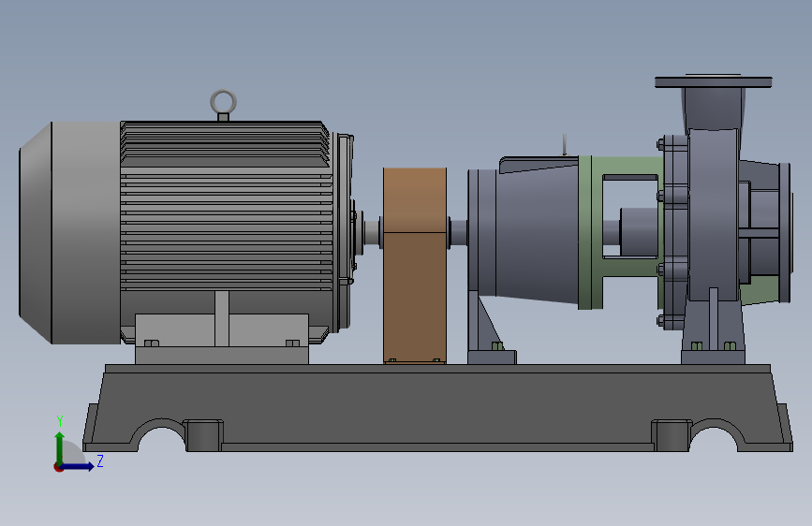The width and height of the screenshot is (812, 526).
Task: Click the red X axis dot at the triad origin
Action: 58,468
